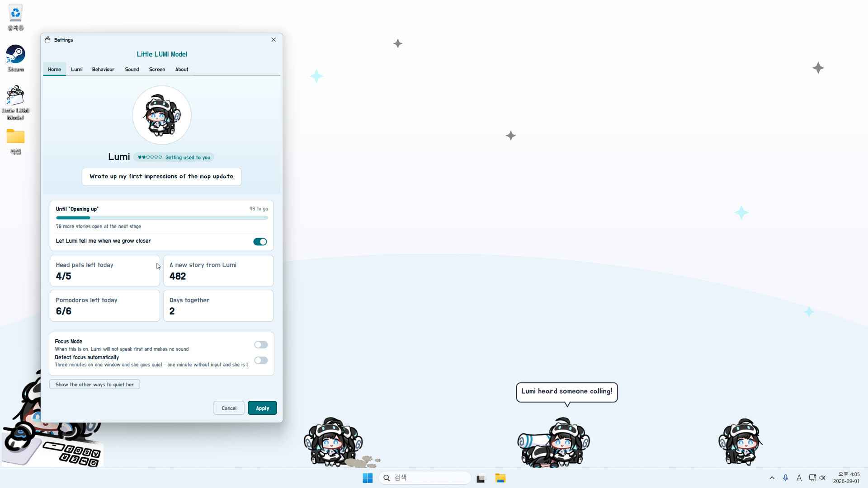Launch File Explorer from the taskbar
The width and height of the screenshot is (868, 488).
[x=500, y=478]
